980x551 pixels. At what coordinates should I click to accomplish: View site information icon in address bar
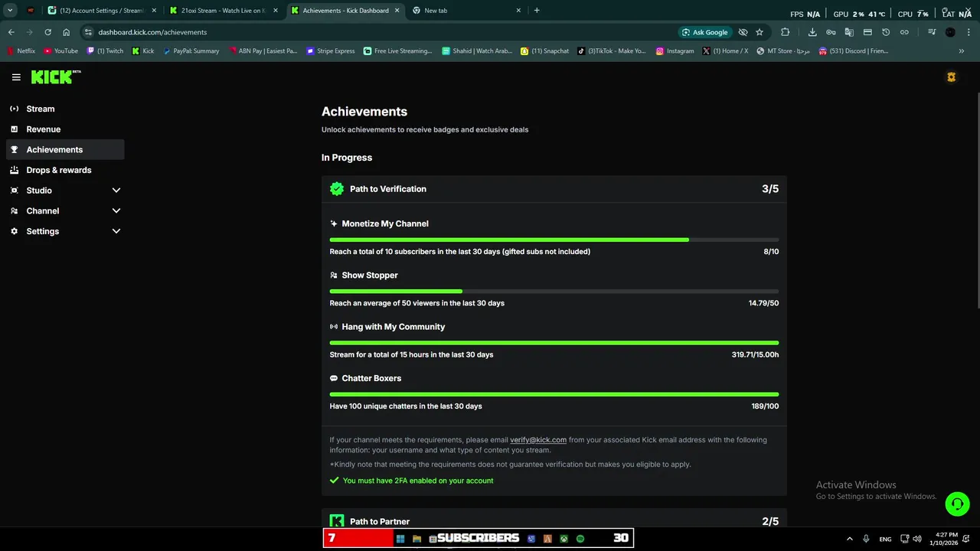(x=88, y=32)
